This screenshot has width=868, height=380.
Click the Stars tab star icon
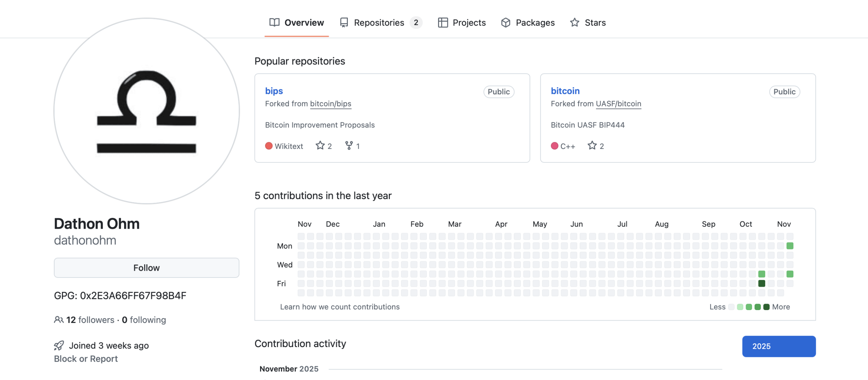(574, 22)
